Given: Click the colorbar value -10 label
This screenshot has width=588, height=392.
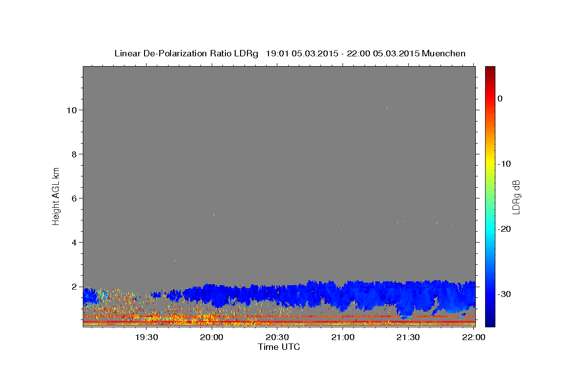Looking at the screenshot, I should (x=504, y=164).
